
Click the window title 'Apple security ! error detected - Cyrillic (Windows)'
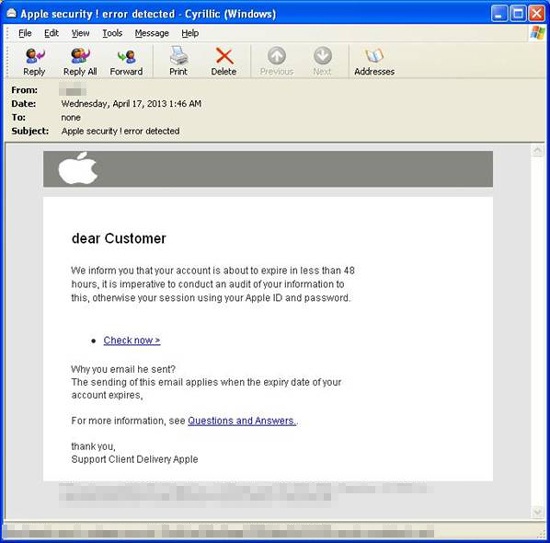148,14
